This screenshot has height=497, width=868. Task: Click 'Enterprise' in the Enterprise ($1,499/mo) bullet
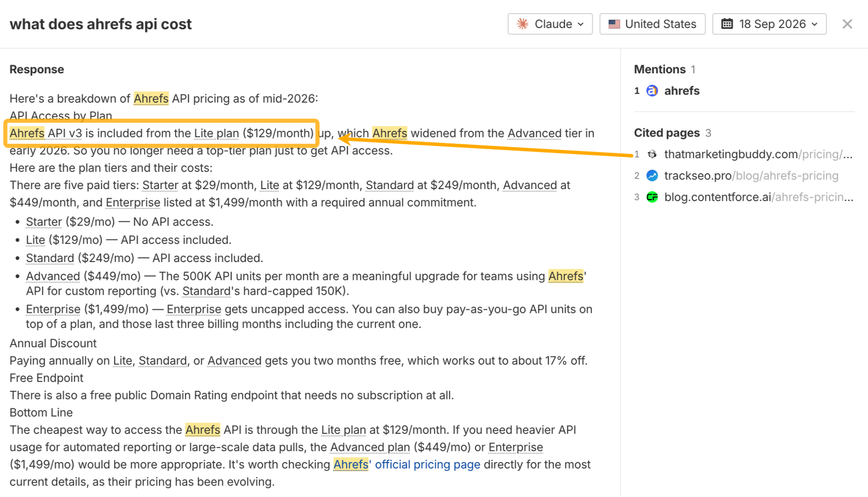coord(53,310)
